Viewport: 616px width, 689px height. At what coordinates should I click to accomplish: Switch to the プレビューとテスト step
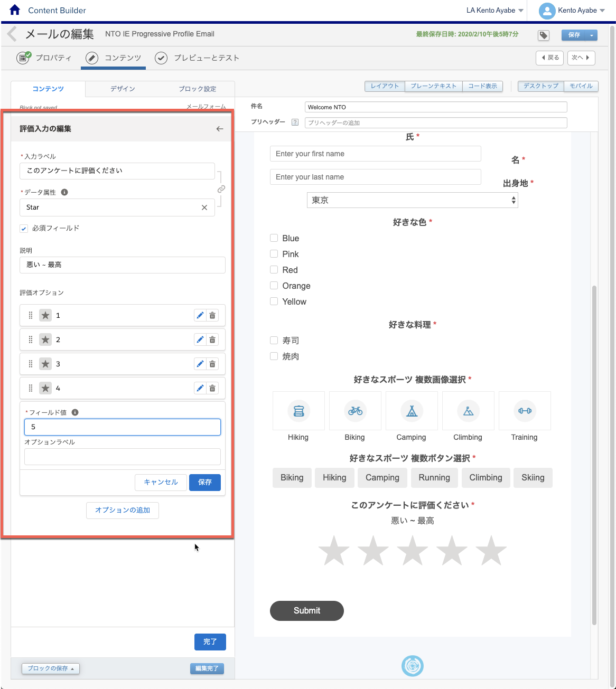(197, 58)
